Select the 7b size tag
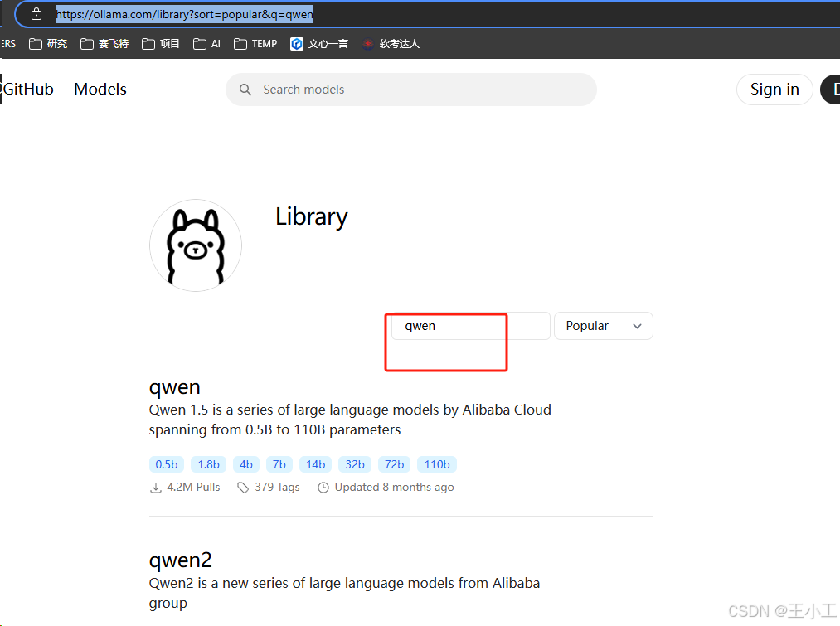Viewport: 840px width, 626px height. (279, 464)
